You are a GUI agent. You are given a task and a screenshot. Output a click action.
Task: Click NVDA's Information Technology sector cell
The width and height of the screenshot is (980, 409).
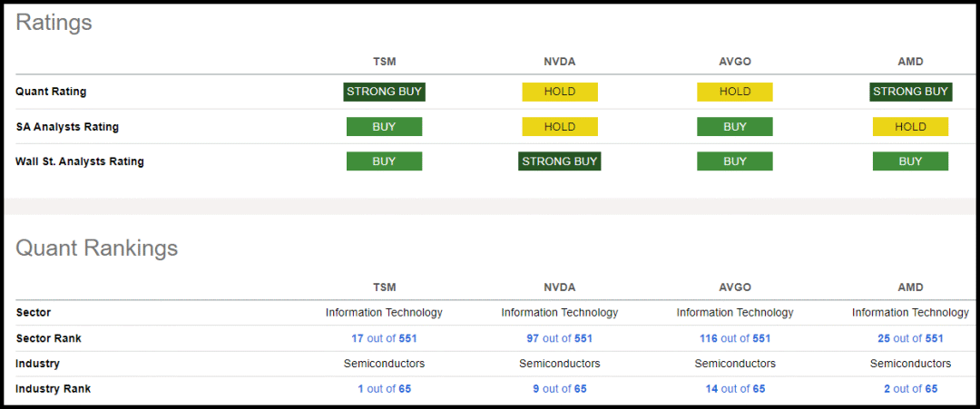click(x=560, y=312)
